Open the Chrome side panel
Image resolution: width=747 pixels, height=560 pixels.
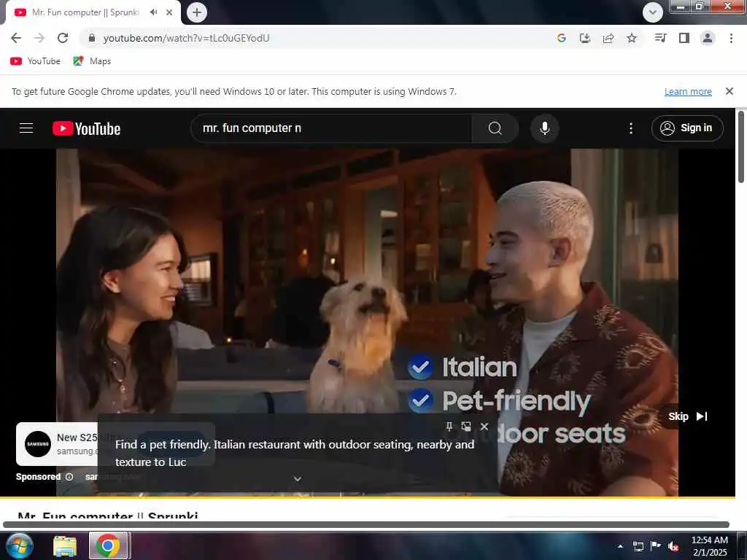pos(684,38)
